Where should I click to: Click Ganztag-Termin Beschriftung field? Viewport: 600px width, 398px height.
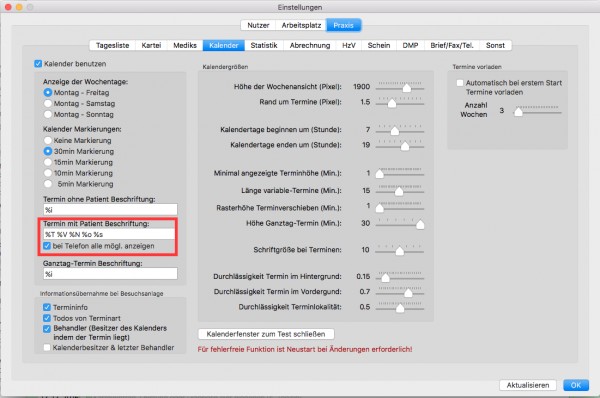(110, 274)
